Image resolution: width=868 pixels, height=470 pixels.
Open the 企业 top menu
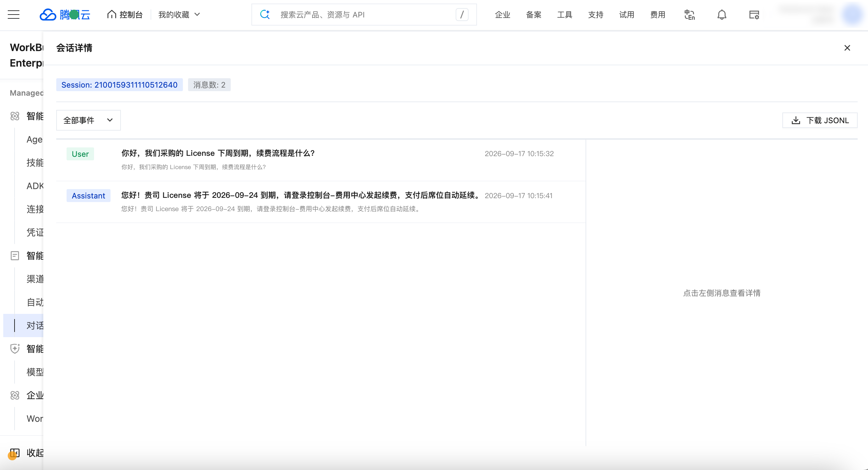coord(503,15)
